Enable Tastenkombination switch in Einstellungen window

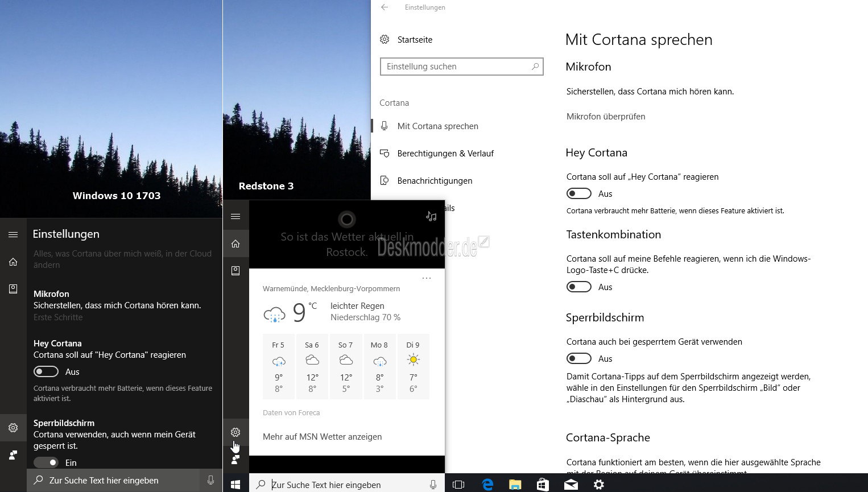pyautogui.click(x=579, y=287)
